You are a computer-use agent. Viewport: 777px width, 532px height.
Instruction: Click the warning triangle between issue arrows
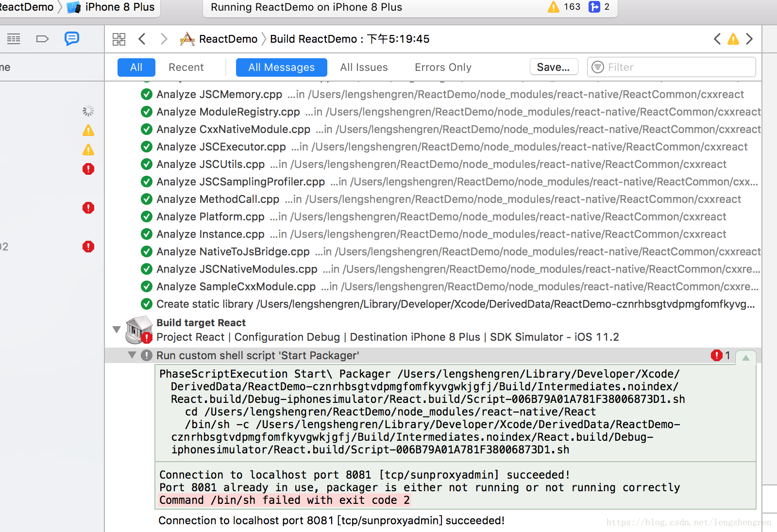[x=733, y=39]
